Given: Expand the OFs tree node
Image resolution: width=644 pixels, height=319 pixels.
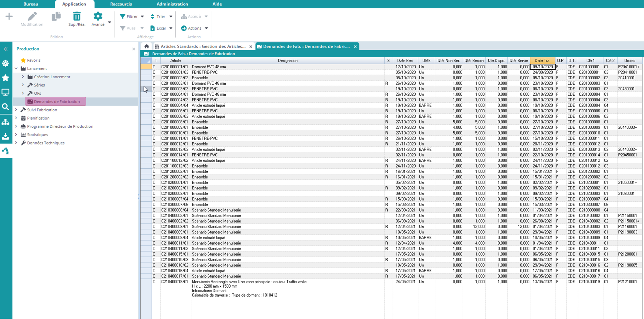Looking at the screenshot, I should [23, 93].
